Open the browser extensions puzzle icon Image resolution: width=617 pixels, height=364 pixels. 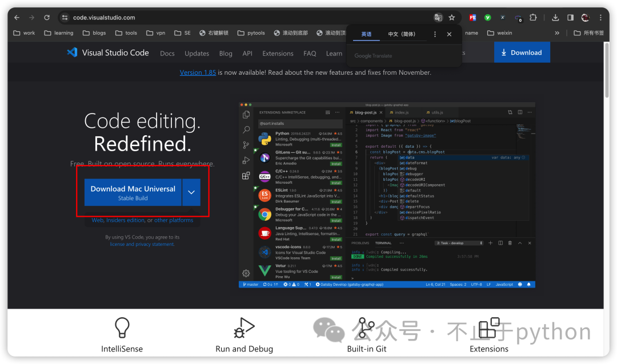tap(533, 18)
